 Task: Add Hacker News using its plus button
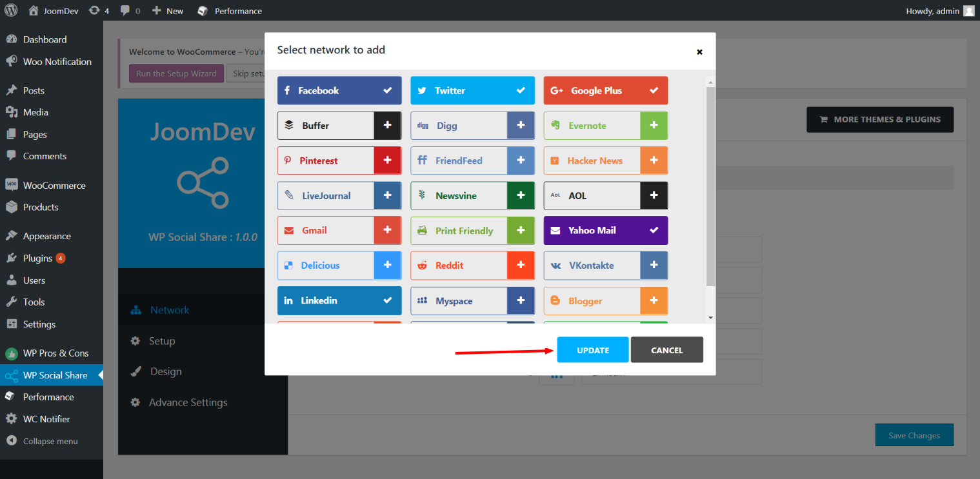[654, 161]
